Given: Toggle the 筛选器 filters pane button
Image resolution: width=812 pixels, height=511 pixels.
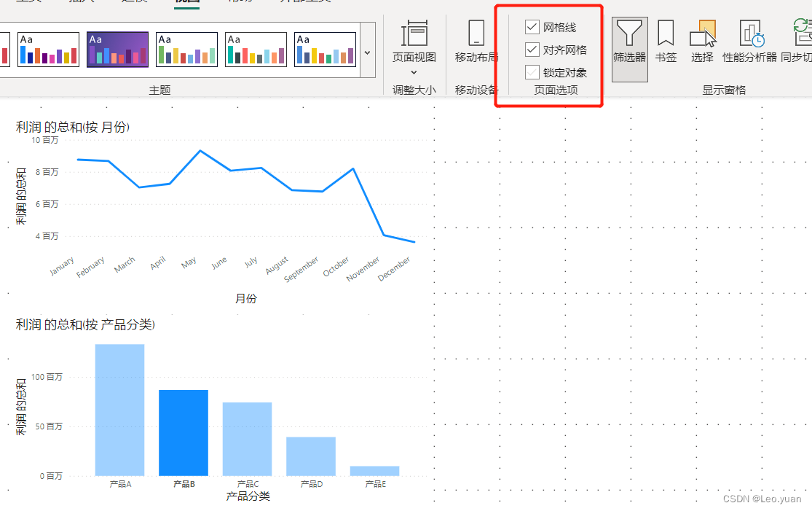Looking at the screenshot, I should 629,49.
